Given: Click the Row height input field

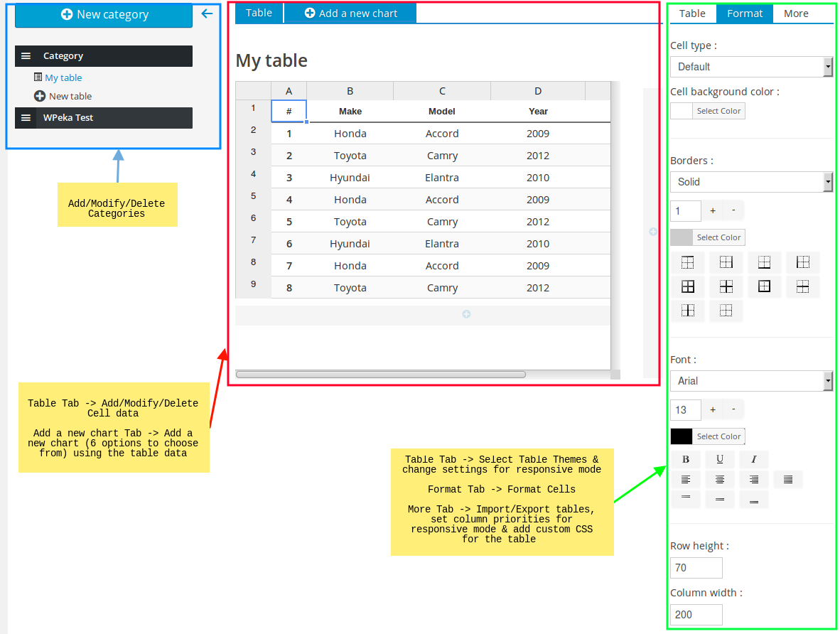Looking at the screenshot, I should [696, 568].
